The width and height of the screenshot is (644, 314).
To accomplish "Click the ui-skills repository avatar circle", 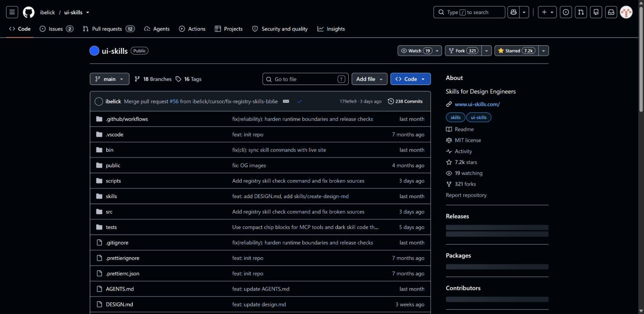I will [x=94, y=51].
